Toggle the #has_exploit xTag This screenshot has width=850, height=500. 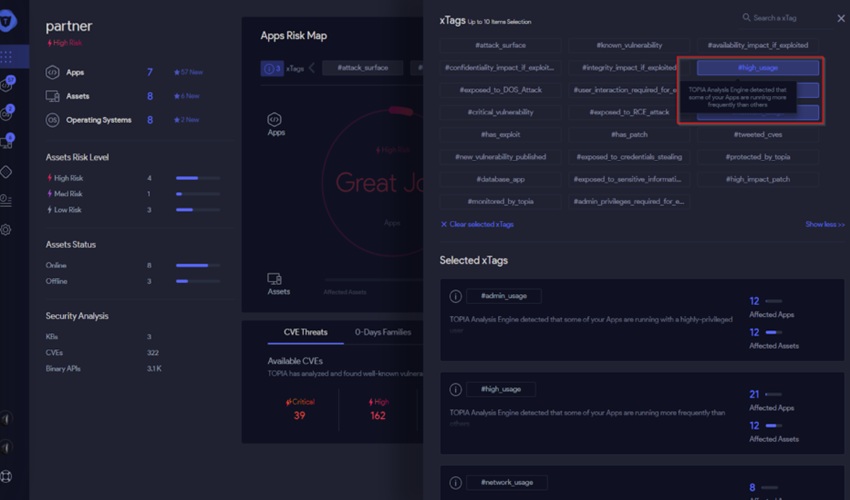pyautogui.click(x=500, y=134)
